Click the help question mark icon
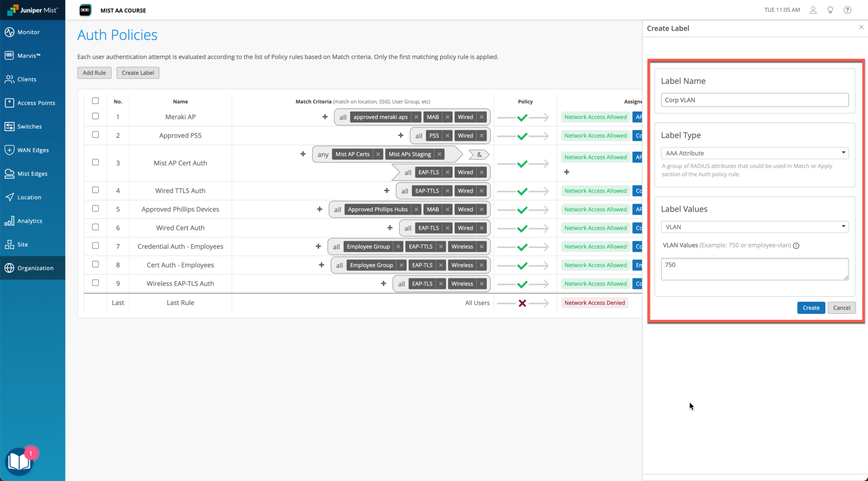 pyautogui.click(x=847, y=10)
